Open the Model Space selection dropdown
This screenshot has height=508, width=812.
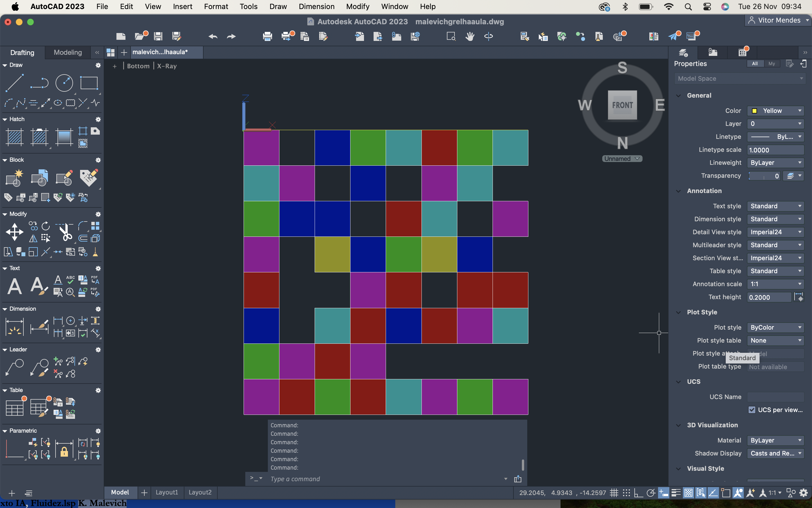(740, 79)
